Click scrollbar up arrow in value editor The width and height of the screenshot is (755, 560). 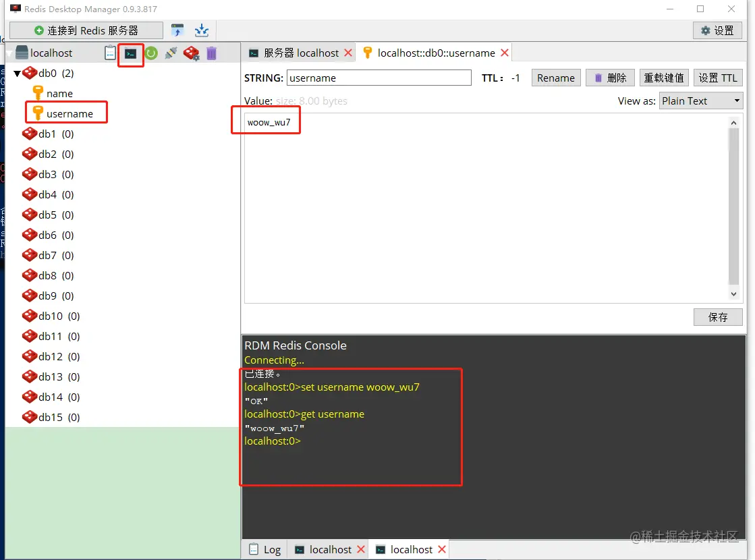pyautogui.click(x=733, y=123)
